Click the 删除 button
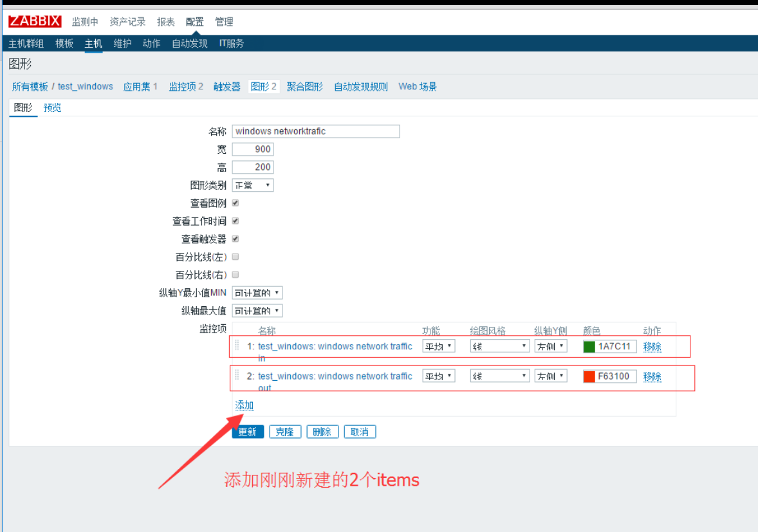Screen dimensions: 758x532 [322, 432]
